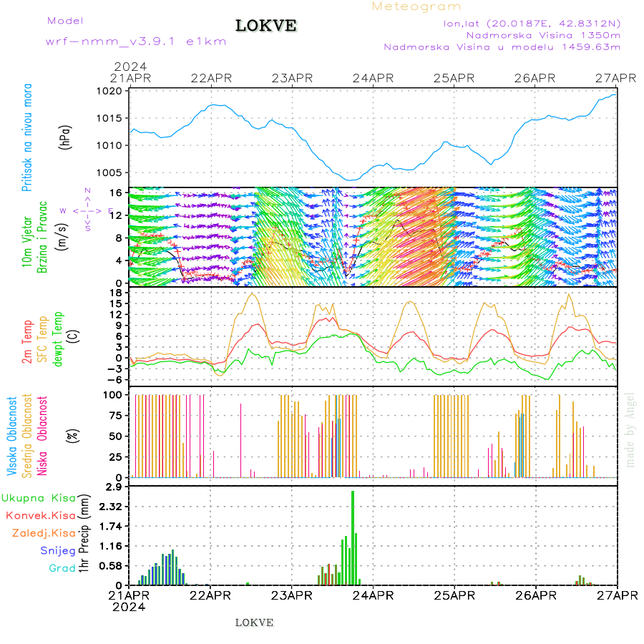Click the top 26APR date label

click(x=535, y=78)
